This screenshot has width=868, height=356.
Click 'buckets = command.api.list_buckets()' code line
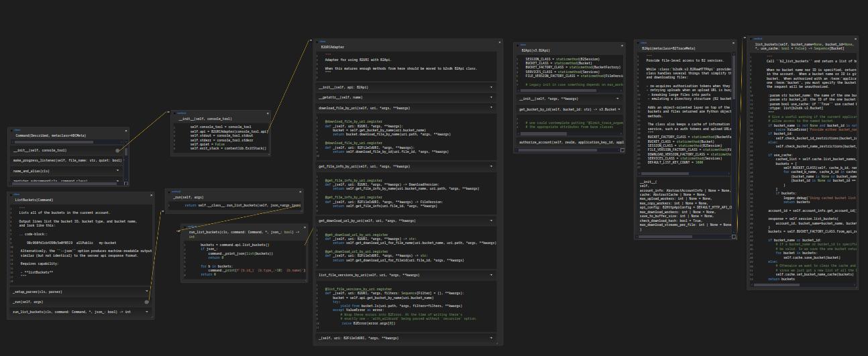point(235,245)
